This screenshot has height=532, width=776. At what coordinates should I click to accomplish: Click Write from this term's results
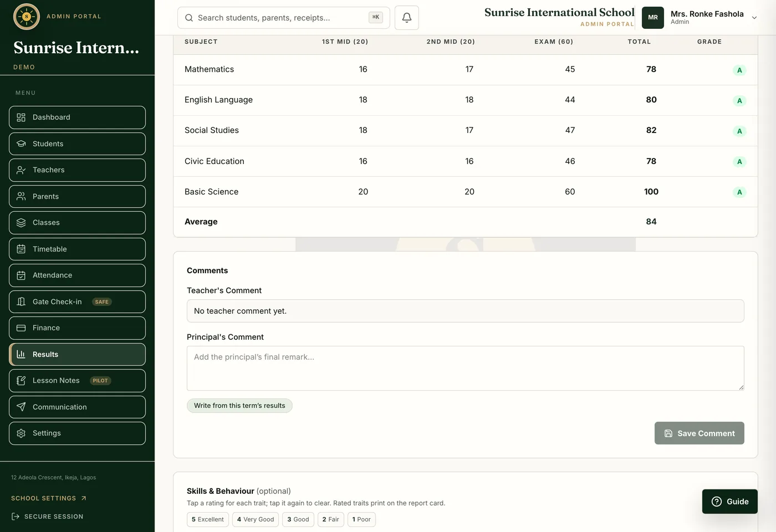coord(239,406)
